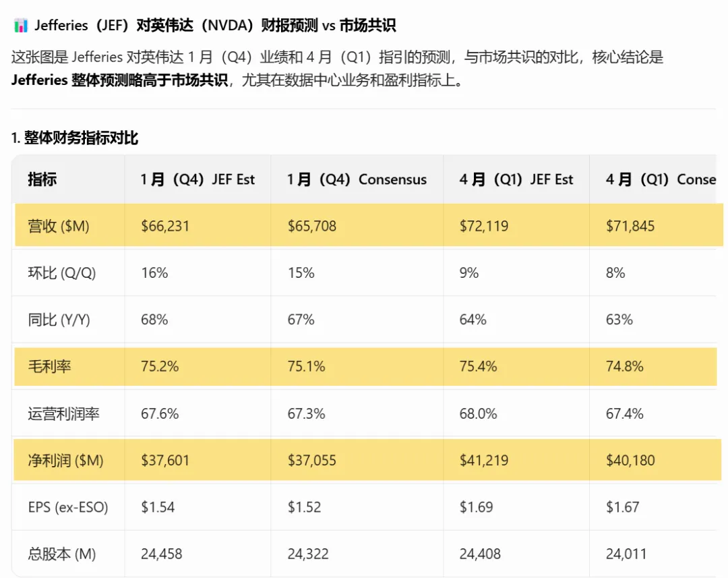Screen dimensions: 728x578
Task: Click the $1.52 EPS cell
Action: (304, 507)
